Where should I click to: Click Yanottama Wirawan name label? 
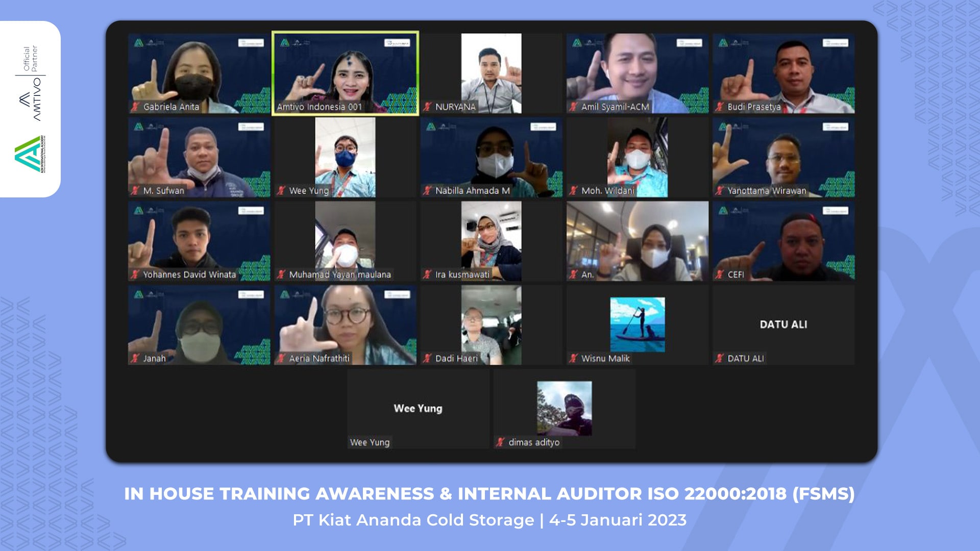click(x=767, y=191)
